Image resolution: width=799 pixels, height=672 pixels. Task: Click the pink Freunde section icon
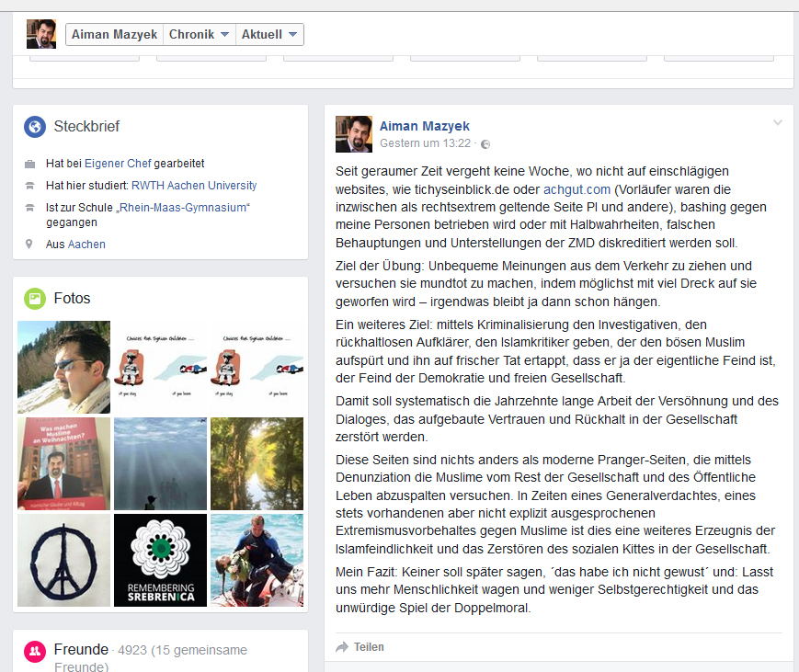coord(34,651)
